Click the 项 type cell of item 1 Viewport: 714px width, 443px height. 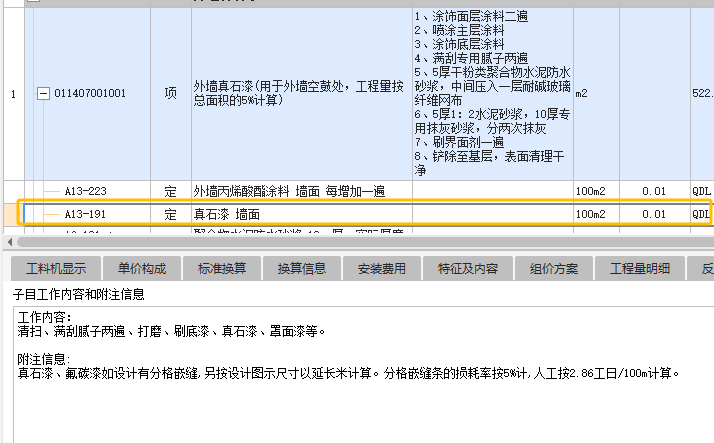171,93
